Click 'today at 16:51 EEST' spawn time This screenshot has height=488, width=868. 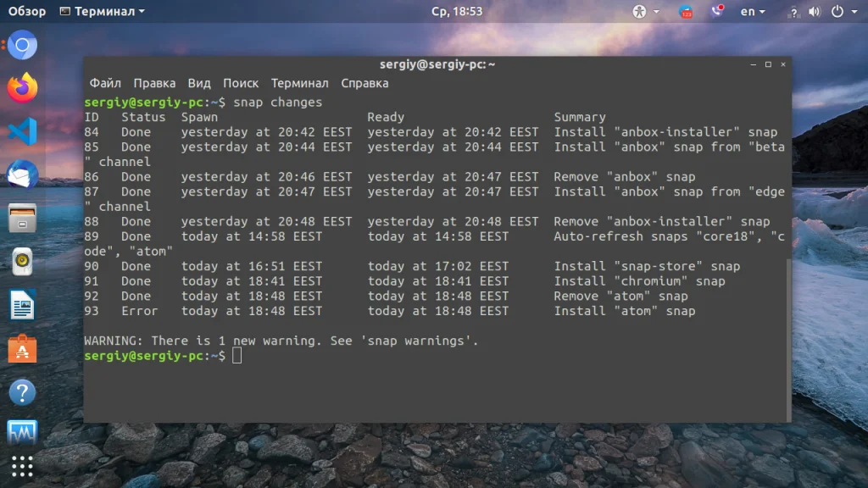coord(251,266)
